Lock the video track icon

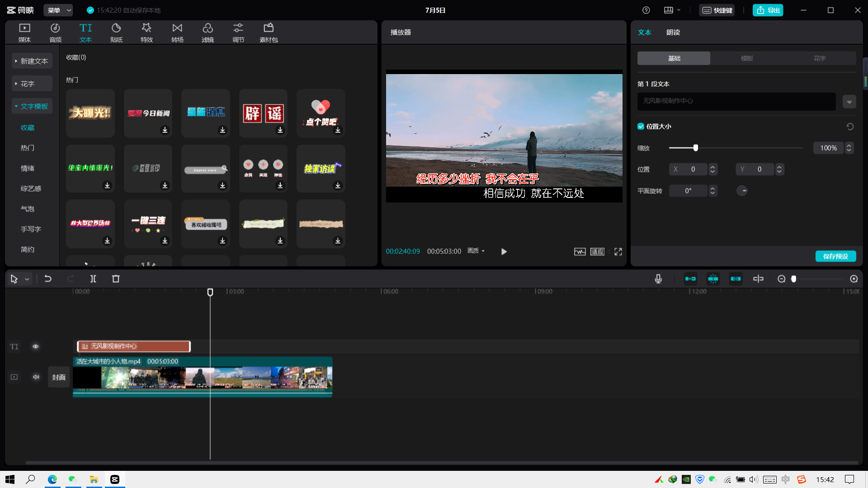14,377
